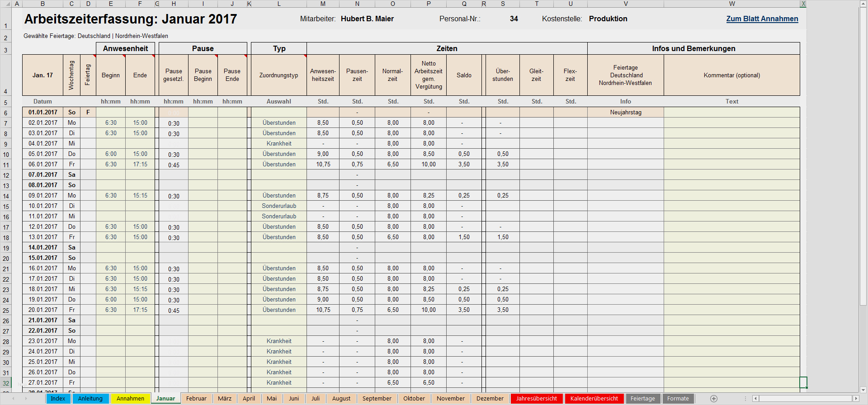Screen dimensions: 868x405
Task: Go to the yellow Annahmen sheet tab
Action: [130, 399]
